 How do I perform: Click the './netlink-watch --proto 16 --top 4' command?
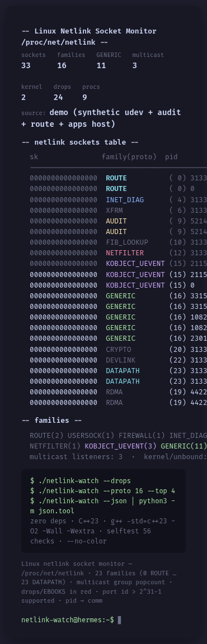(102, 491)
